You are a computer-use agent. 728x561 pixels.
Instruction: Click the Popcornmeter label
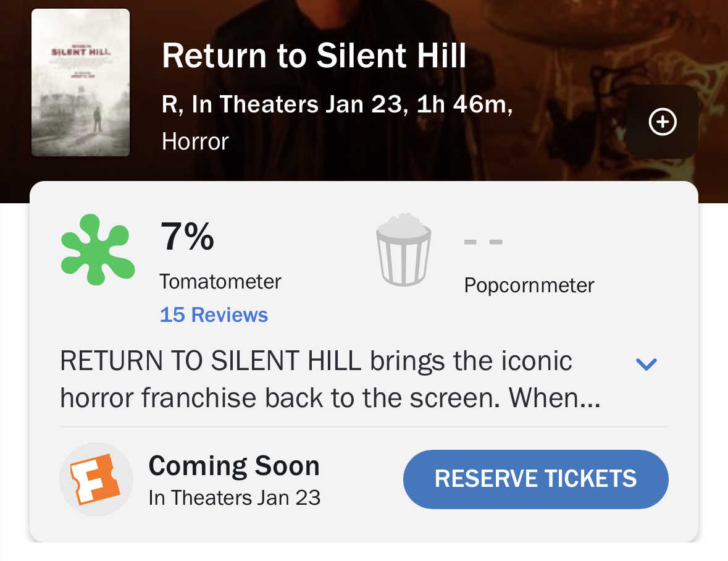point(529,285)
